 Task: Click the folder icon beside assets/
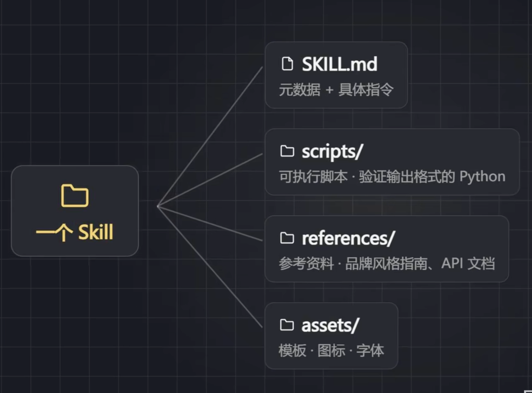pos(287,325)
